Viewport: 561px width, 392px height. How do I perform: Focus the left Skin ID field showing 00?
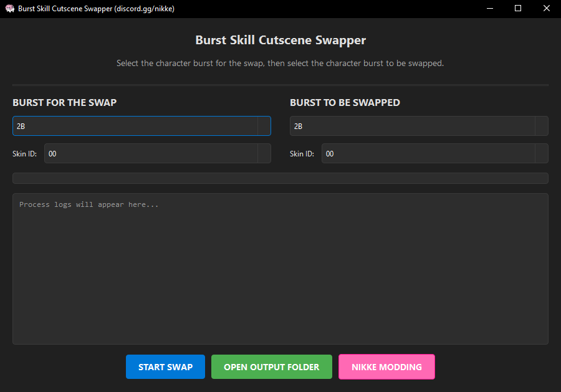125,153
